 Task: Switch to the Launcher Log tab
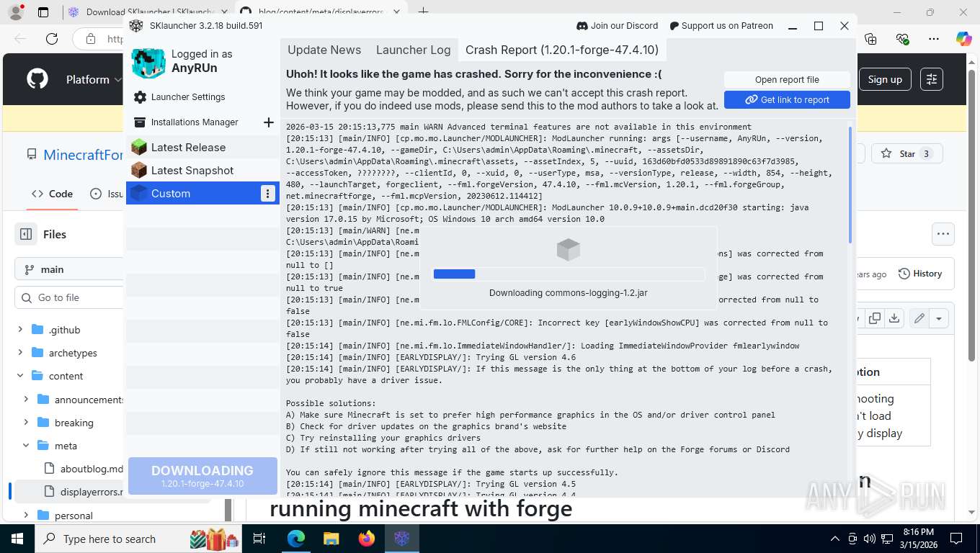[413, 50]
